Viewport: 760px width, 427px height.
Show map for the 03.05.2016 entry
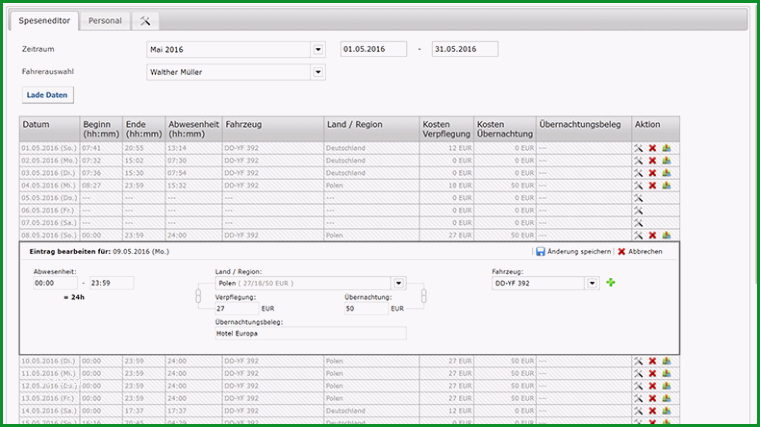click(666, 173)
